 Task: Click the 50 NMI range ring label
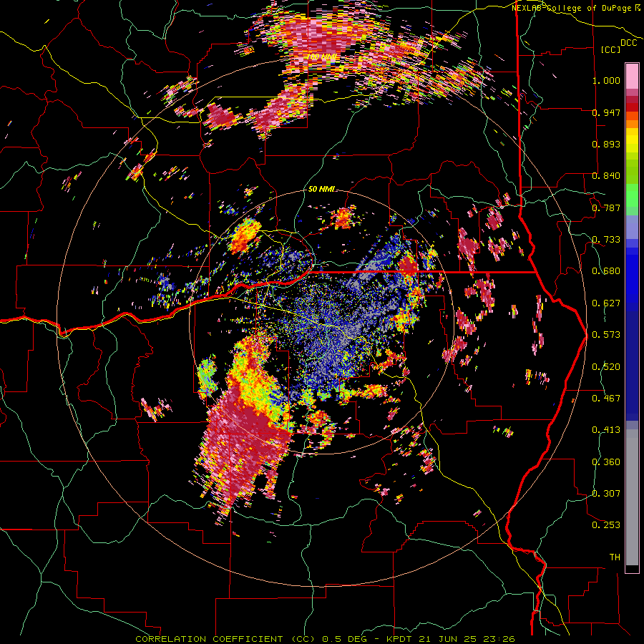click(321, 190)
